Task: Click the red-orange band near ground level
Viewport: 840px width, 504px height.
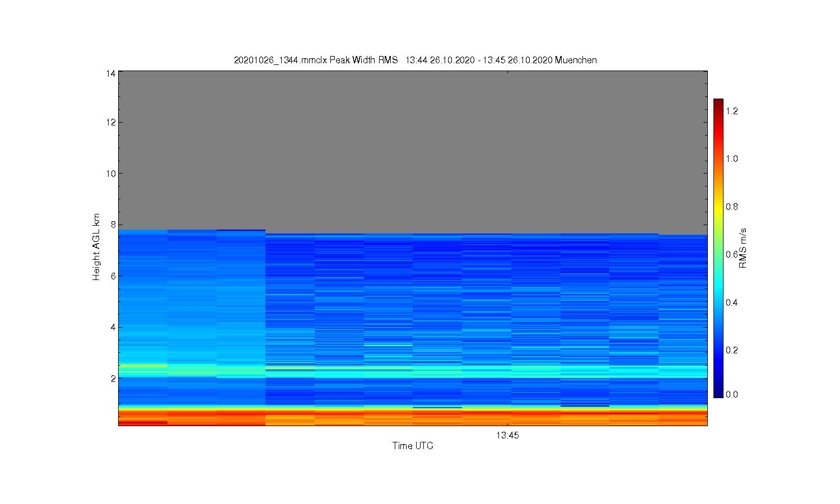Action: pos(413,416)
